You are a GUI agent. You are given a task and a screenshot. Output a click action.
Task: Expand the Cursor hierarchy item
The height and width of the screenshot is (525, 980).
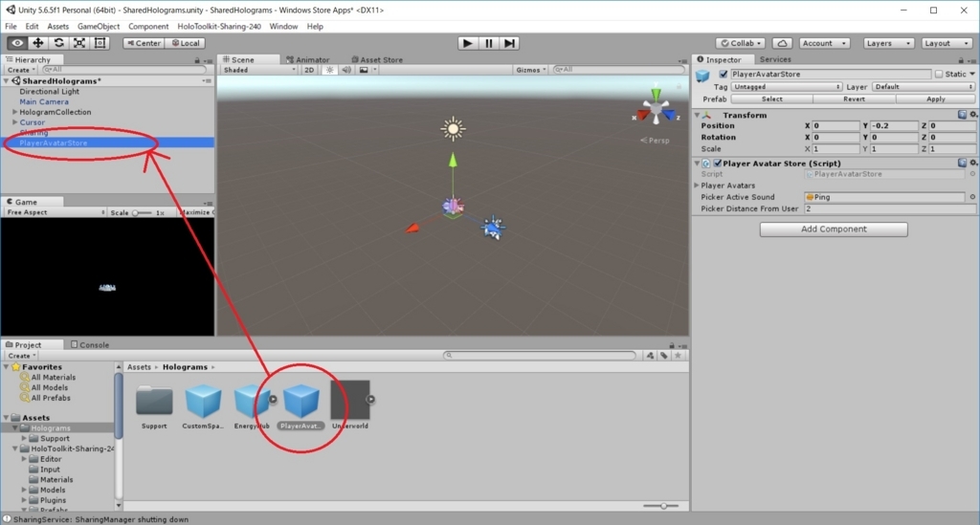pos(15,122)
